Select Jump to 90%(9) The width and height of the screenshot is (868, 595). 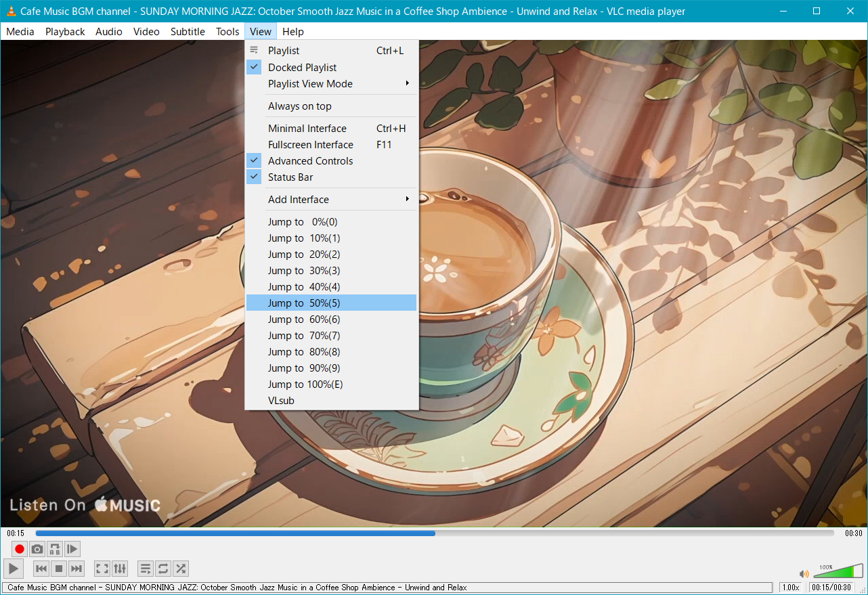(x=331, y=368)
